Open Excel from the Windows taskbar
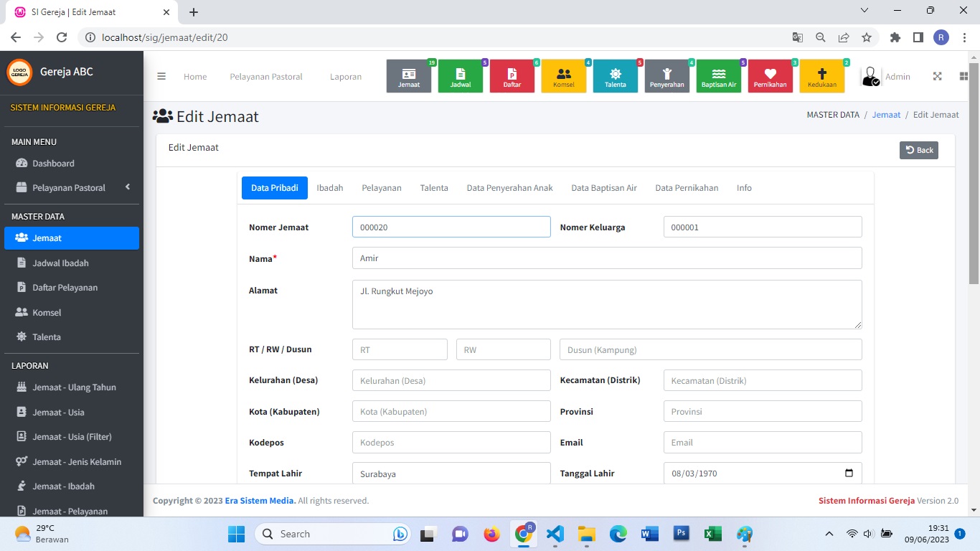Image resolution: width=980 pixels, height=551 pixels. (x=712, y=534)
